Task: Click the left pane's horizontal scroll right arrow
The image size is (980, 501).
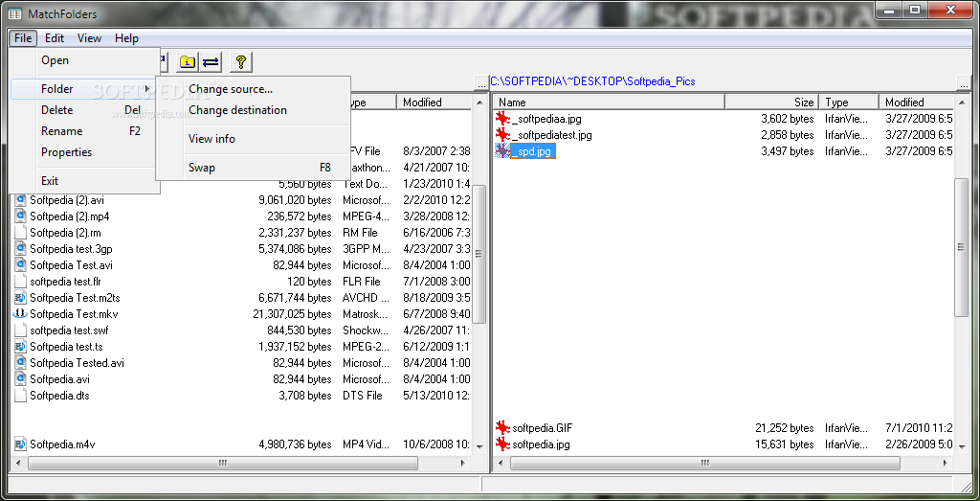Action: point(463,463)
